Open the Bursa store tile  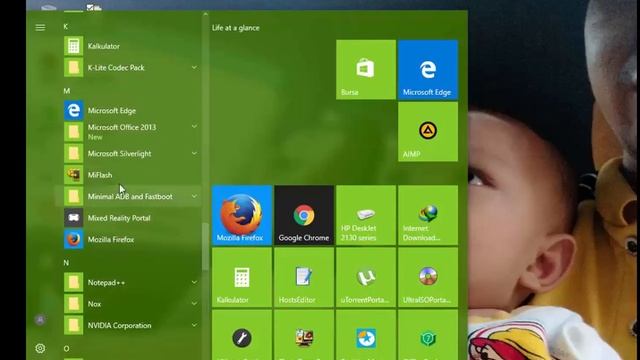click(x=366, y=70)
